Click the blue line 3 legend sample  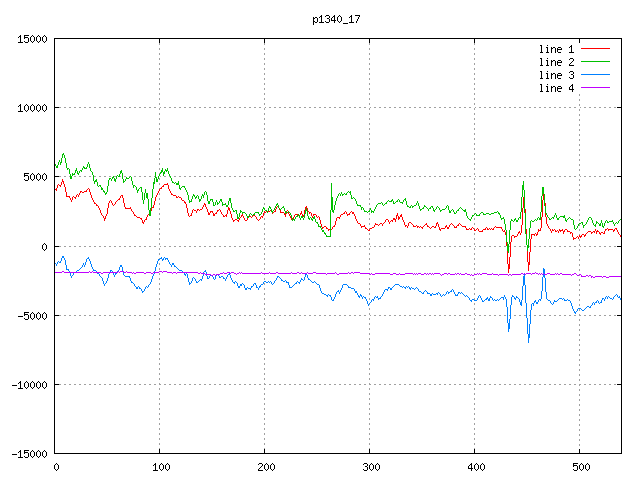pos(595,75)
